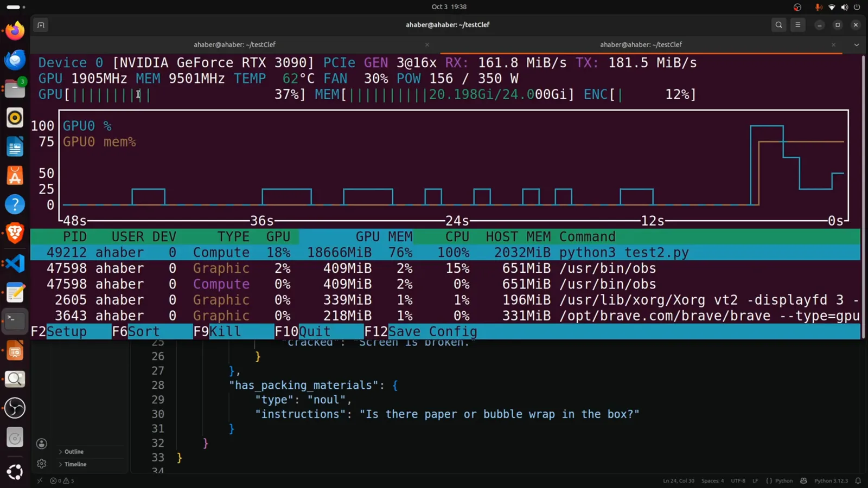Open the VS Code remote window indicator

(40, 480)
